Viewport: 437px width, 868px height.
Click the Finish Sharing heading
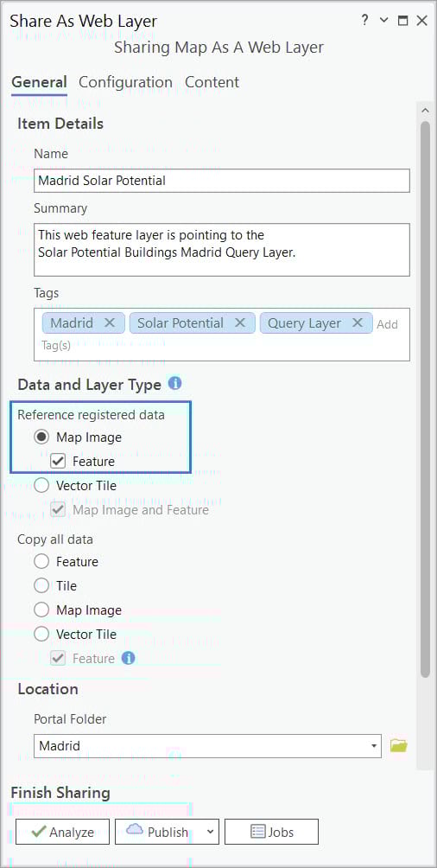(x=60, y=793)
